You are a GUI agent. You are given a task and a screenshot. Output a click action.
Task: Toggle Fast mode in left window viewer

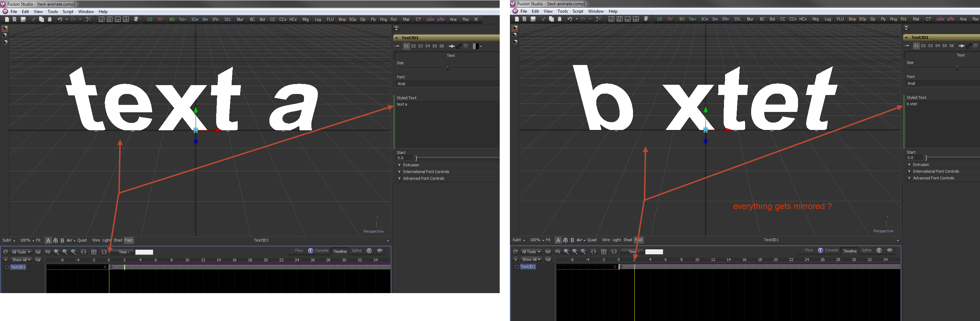click(129, 240)
